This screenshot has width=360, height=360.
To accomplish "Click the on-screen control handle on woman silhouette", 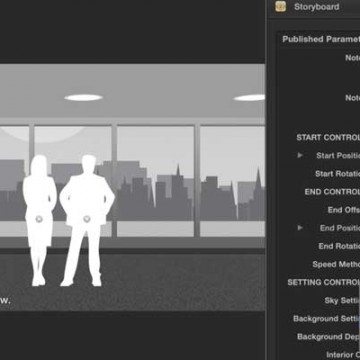I will pyautogui.click(x=39, y=219).
